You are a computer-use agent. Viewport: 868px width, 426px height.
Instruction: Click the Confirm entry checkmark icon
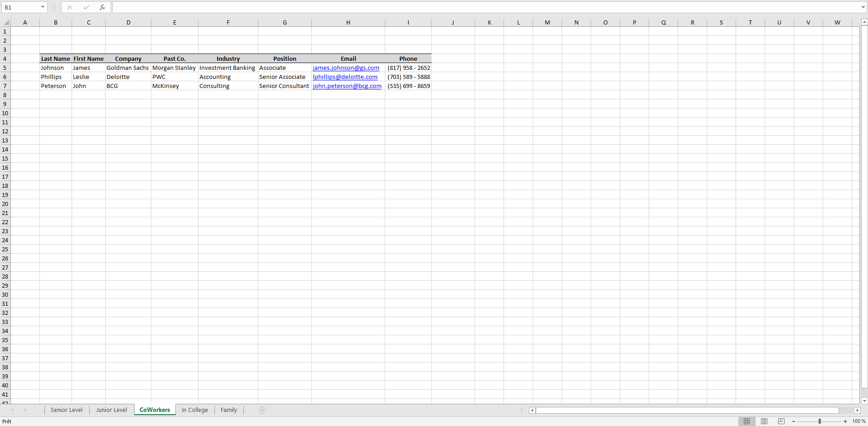click(86, 7)
